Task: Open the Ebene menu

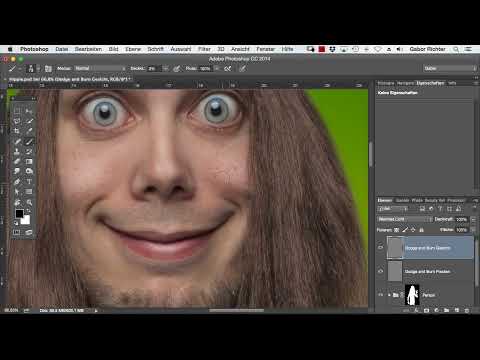Action: [133, 49]
